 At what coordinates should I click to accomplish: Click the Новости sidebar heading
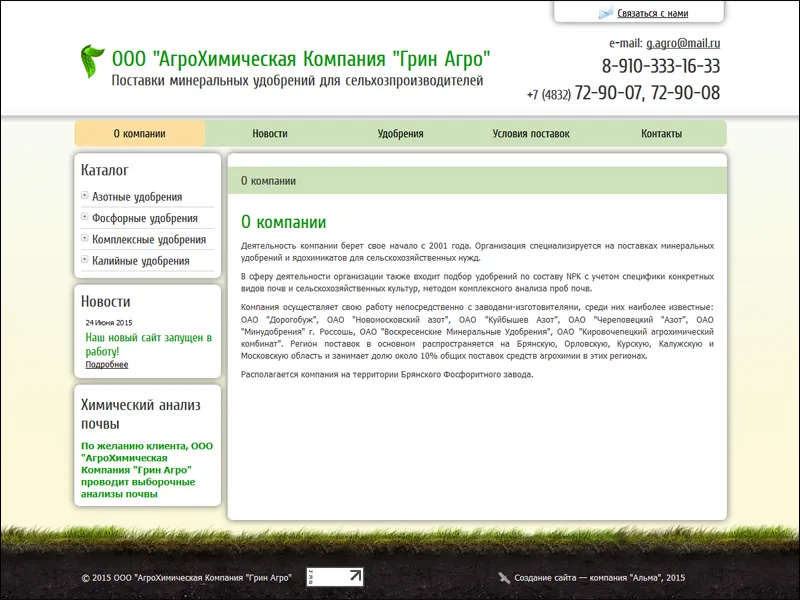(x=106, y=302)
